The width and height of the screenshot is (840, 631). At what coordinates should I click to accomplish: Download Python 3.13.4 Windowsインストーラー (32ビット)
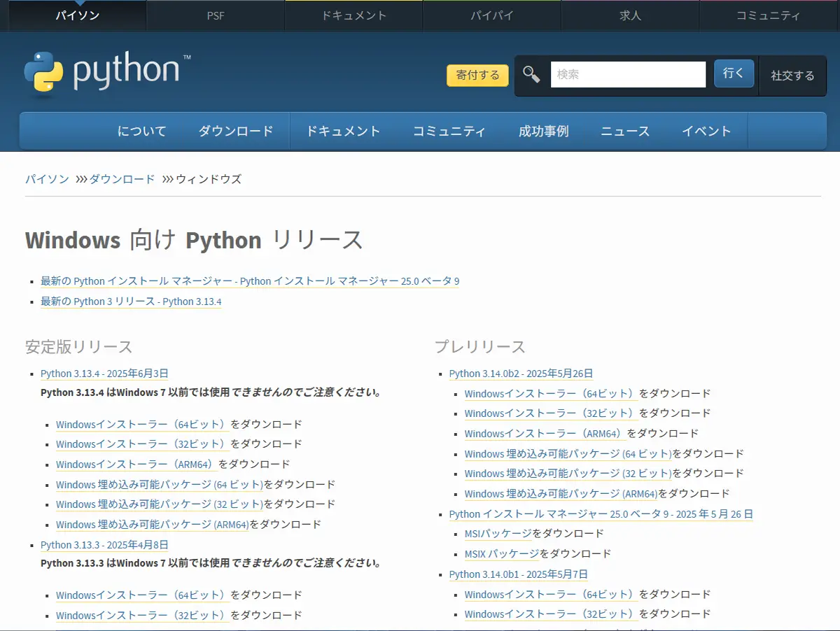click(x=143, y=444)
